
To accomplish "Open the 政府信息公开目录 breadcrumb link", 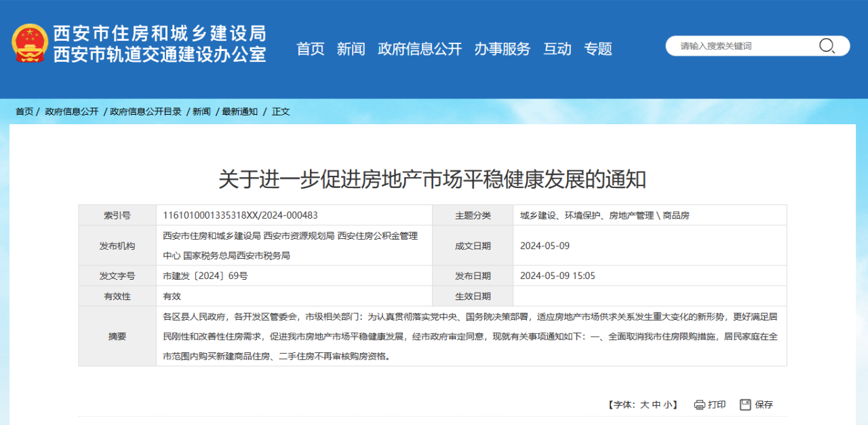I will [146, 111].
